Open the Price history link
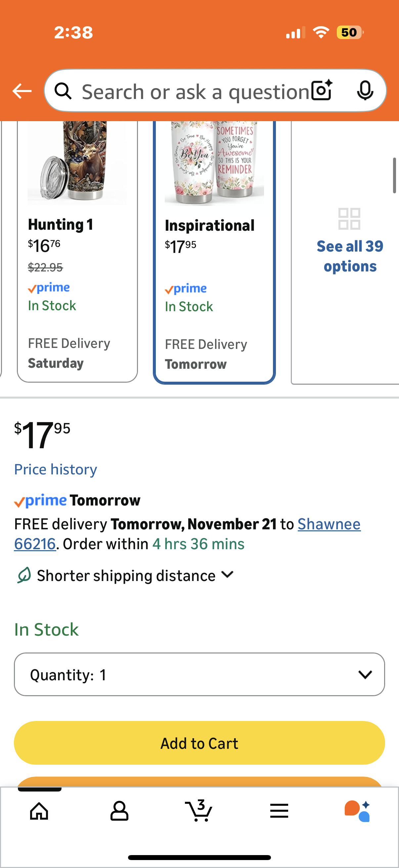 (x=56, y=469)
